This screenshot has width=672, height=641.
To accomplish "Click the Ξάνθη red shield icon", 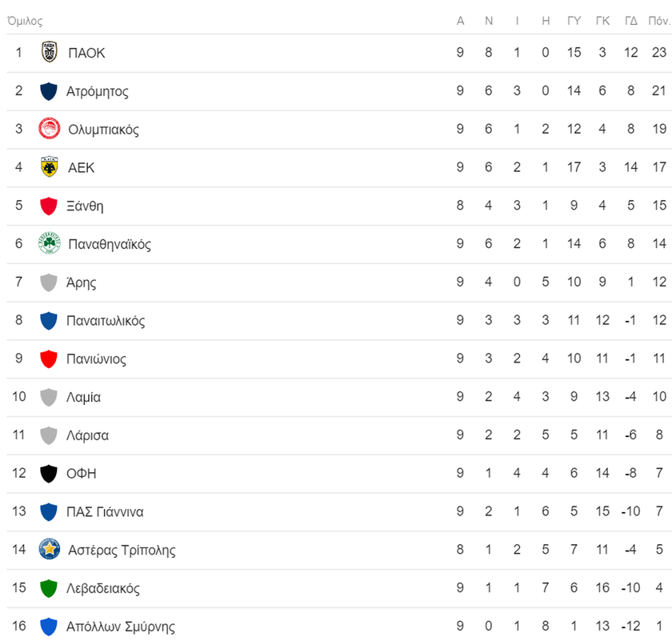I will pyautogui.click(x=49, y=206).
